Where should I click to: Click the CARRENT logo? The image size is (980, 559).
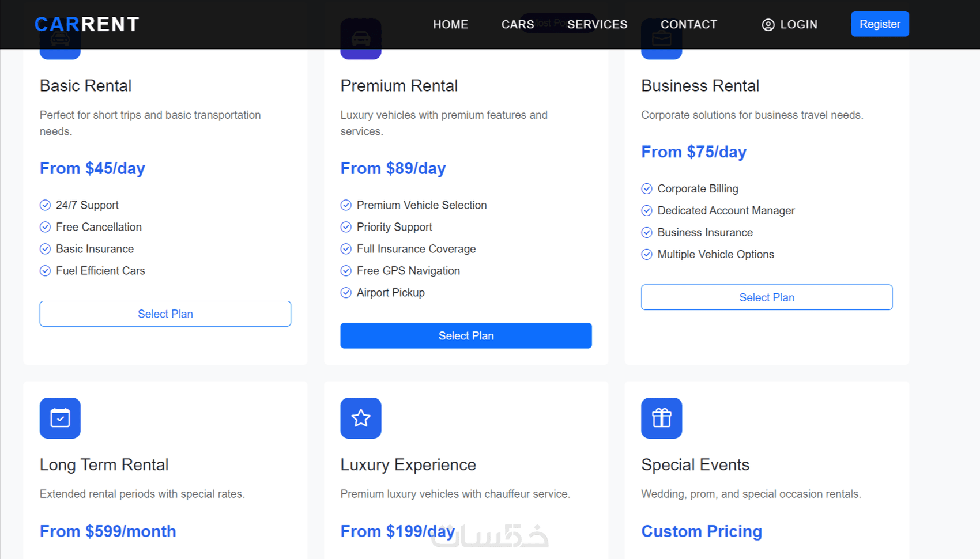click(x=86, y=24)
